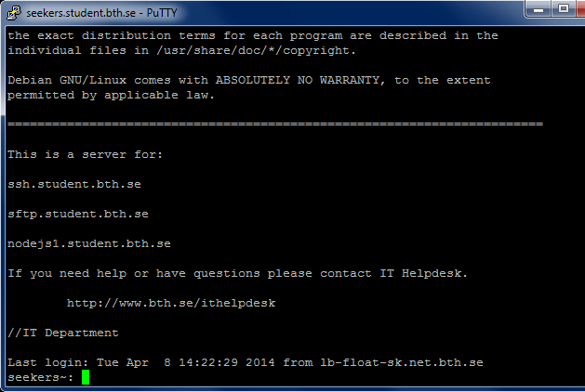Open the PuTTY system menu icon
The width and height of the screenshot is (585, 392).
(13, 13)
